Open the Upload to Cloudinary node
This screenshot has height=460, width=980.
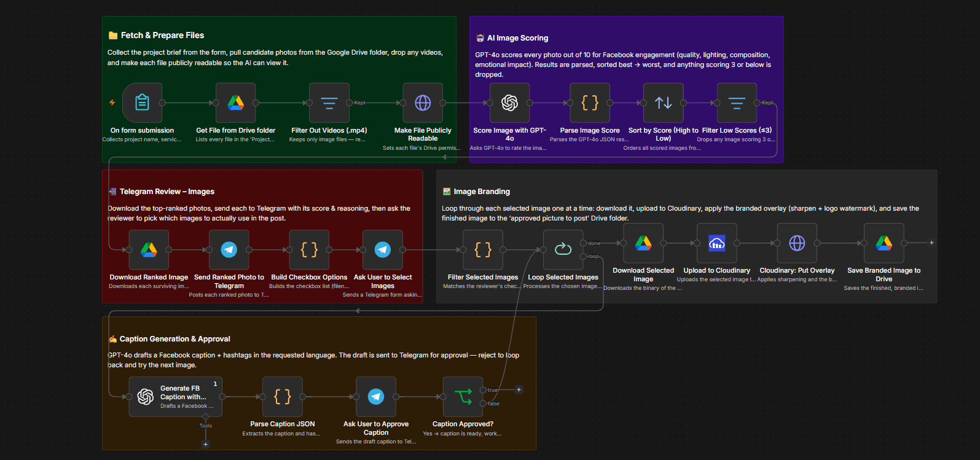(717, 243)
